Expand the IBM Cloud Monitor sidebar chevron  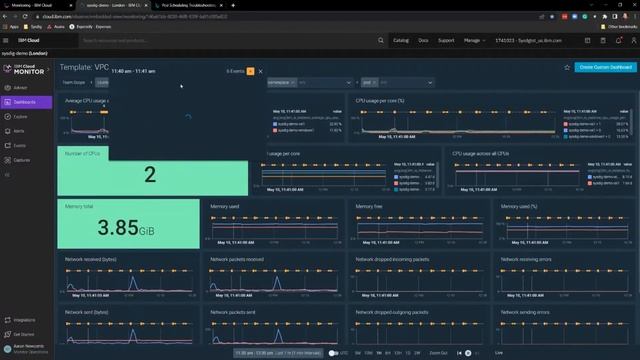(x=49, y=69)
